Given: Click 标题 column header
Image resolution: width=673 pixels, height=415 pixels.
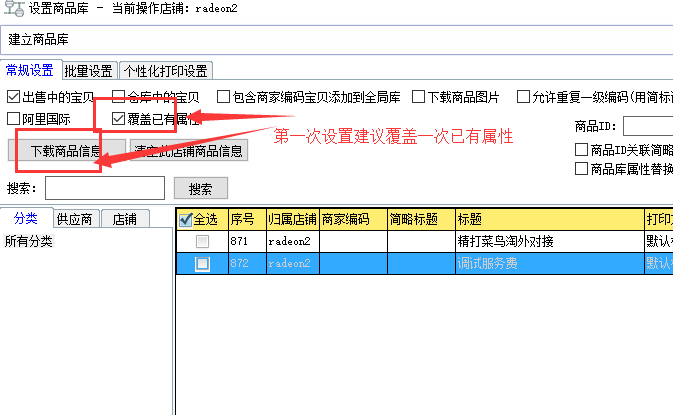Looking at the screenshot, I should tap(550, 219).
